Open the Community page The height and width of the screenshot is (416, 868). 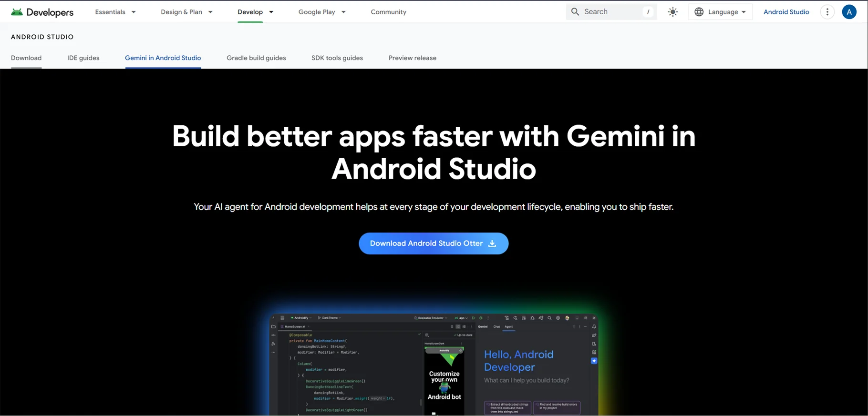click(389, 12)
